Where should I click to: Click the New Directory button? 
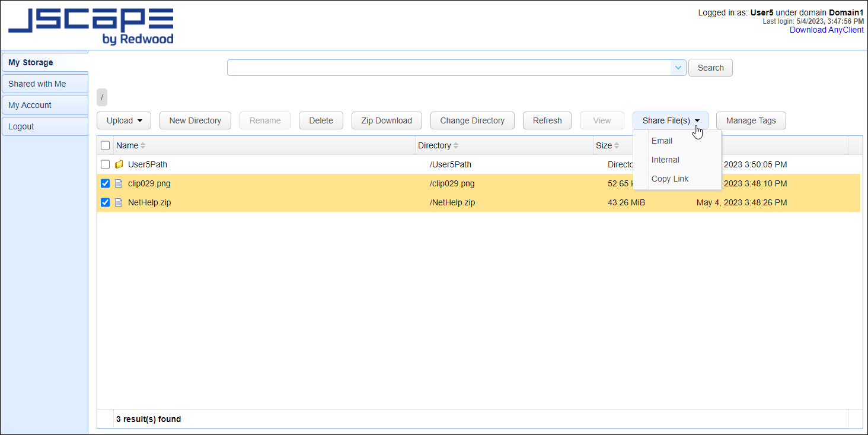coord(195,120)
